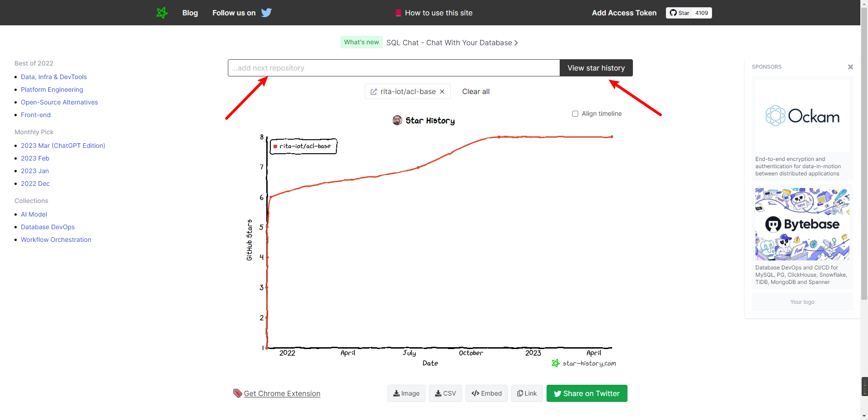Toggle rita-iot/acl-base red legend swatch
The height and width of the screenshot is (420, 868).
click(275, 146)
